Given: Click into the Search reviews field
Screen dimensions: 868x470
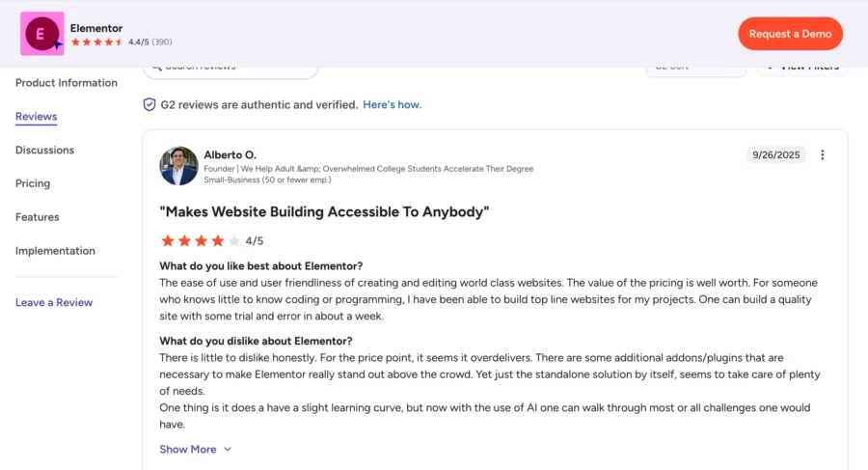Looking at the screenshot, I should coord(231,68).
